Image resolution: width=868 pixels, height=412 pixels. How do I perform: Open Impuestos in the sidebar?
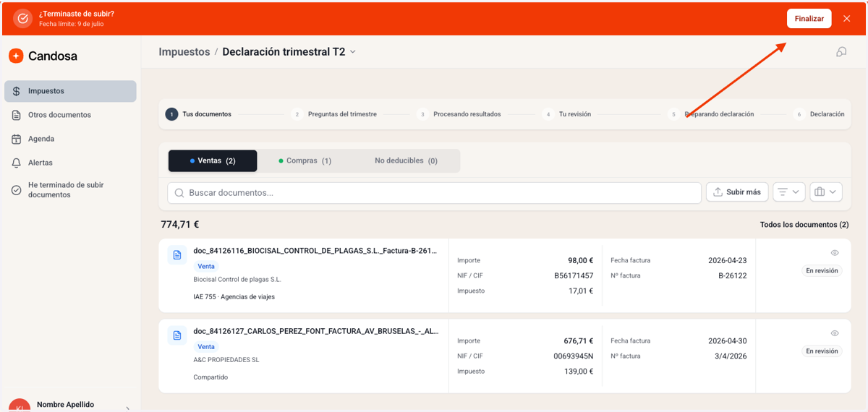(70, 91)
